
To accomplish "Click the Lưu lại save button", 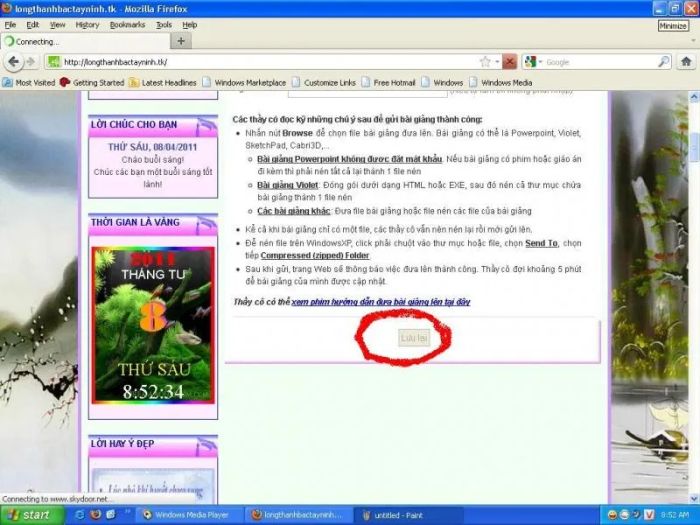I will point(414,338).
